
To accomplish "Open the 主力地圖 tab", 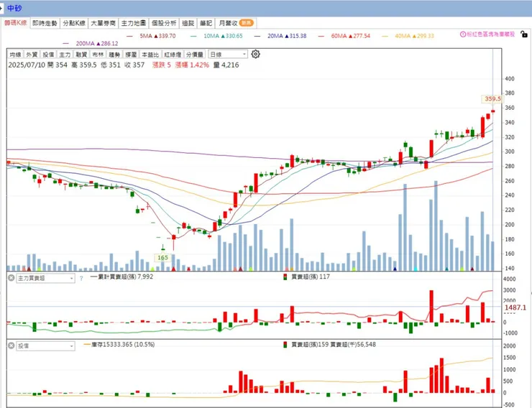I will [x=133, y=23].
